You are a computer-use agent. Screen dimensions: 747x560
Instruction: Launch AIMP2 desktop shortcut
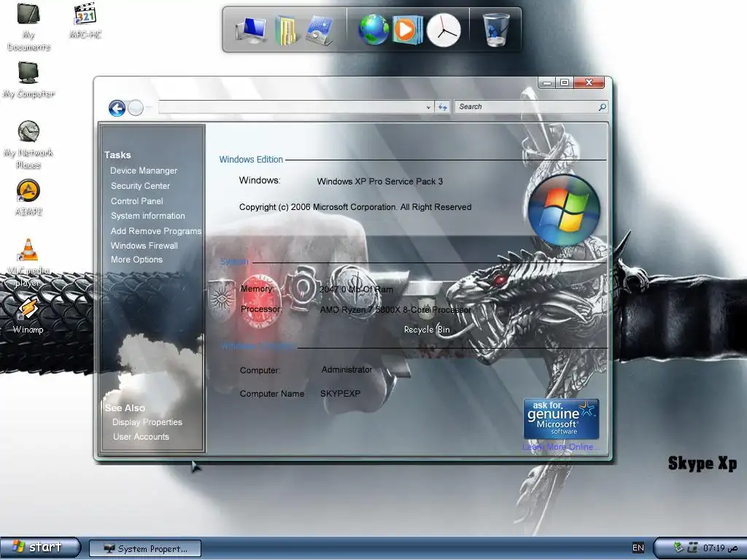click(28, 198)
